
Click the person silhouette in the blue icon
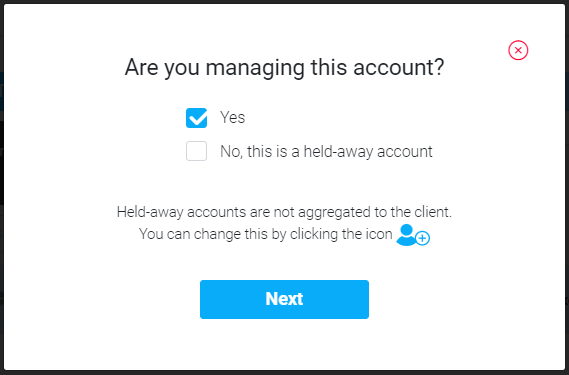pos(406,235)
